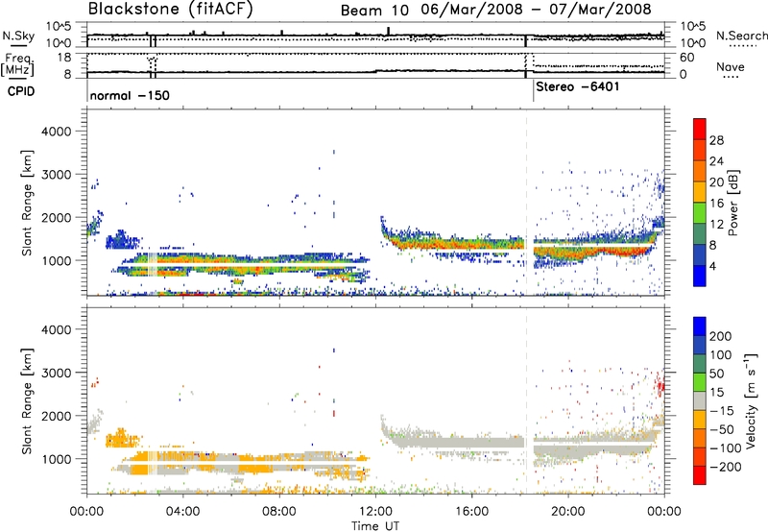Click the 'normal -150' CPID marker text
Viewport: 768px width, 532px height.
click(130, 95)
